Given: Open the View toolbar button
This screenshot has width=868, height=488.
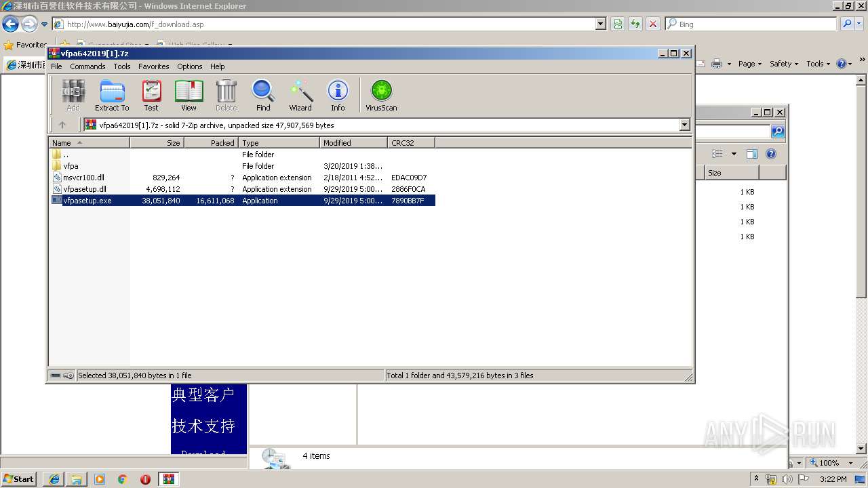Looking at the screenshot, I should (x=189, y=96).
